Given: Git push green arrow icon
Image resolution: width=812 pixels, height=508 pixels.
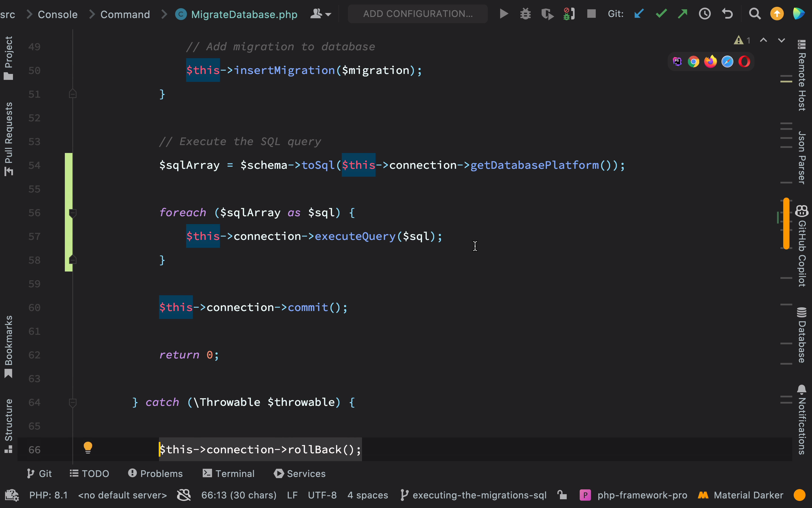Looking at the screenshot, I should pos(683,14).
